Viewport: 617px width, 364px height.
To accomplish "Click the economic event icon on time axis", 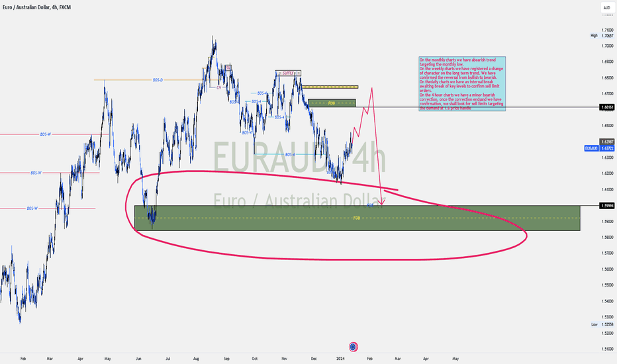I will click(x=353, y=347).
